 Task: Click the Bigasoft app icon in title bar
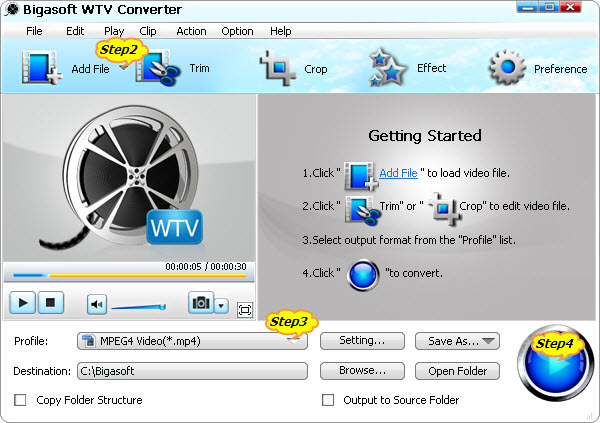click(x=11, y=10)
